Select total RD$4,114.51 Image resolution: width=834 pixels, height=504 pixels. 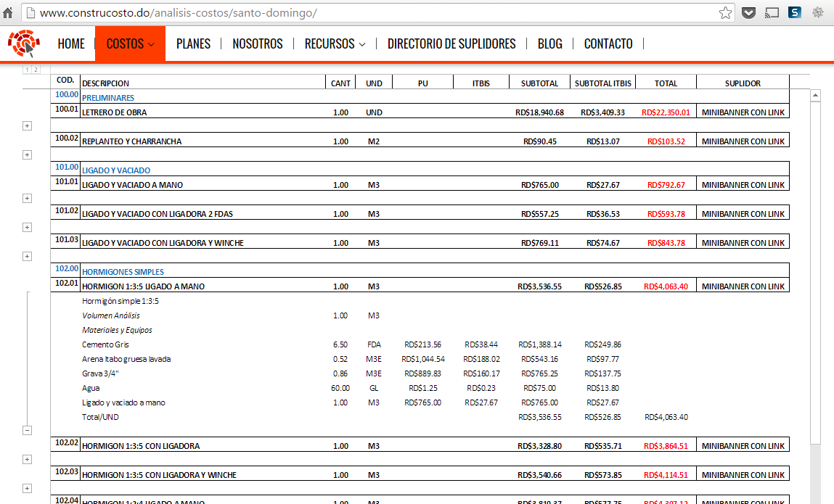(666, 475)
